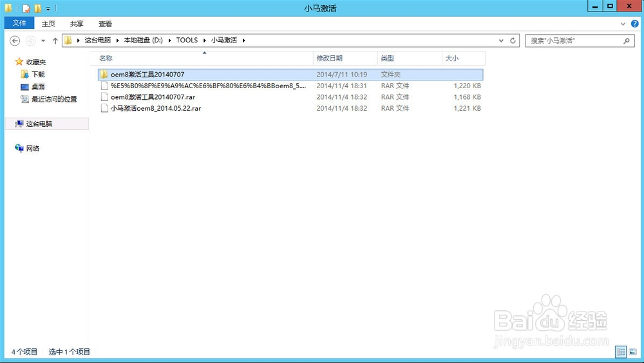Click the Properties quick access icon
The width and height of the screenshot is (644, 363).
click(x=26, y=8)
